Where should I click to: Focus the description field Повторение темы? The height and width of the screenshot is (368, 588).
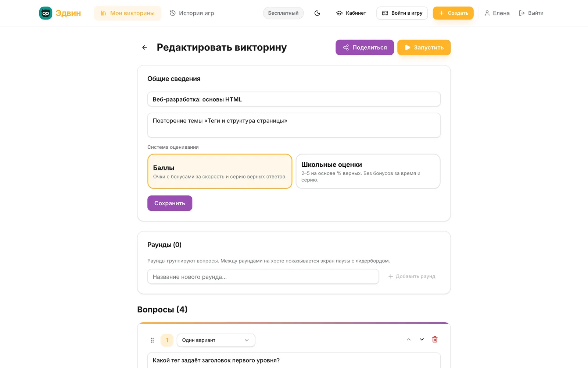294,125
